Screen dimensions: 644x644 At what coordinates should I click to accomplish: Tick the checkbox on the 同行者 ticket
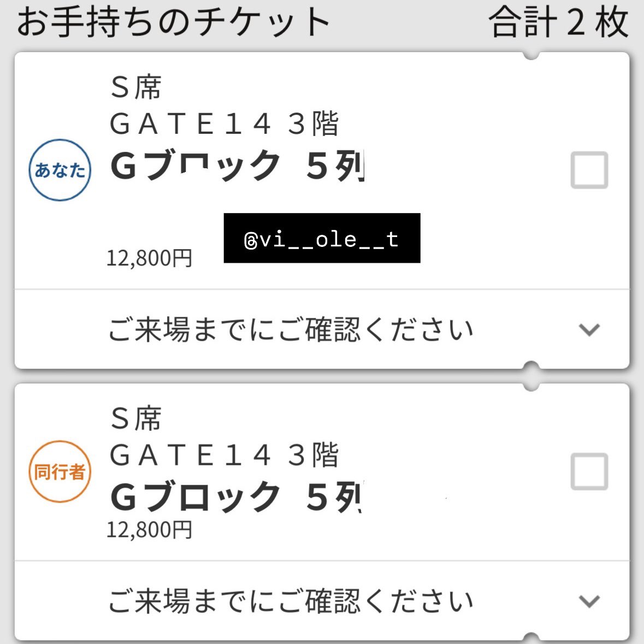click(x=589, y=471)
